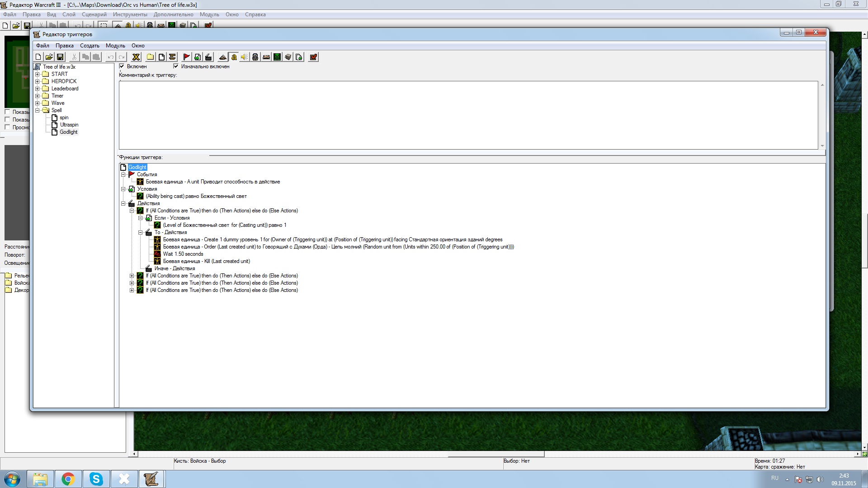Expand the HEROPICK folder in the trigger tree
The image size is (868, 488).
point(38,81)
